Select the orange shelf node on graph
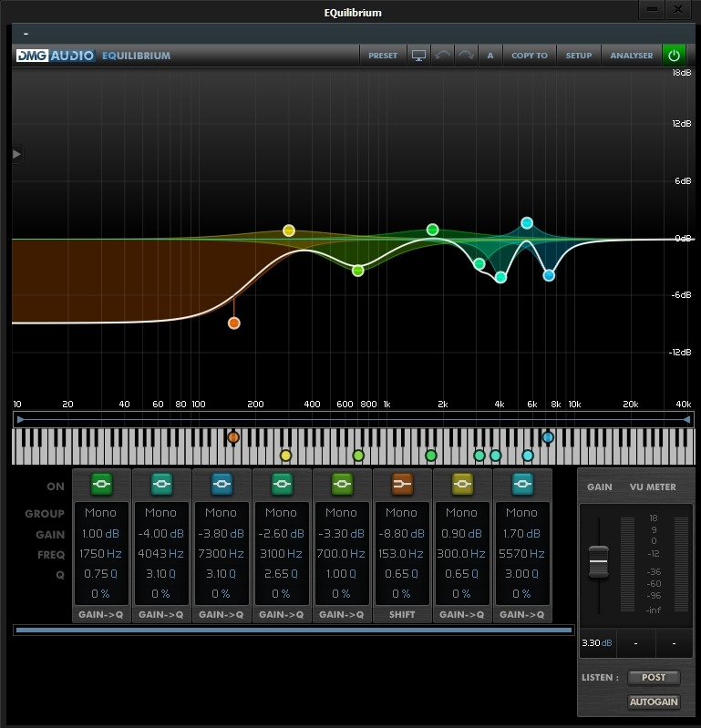The width and height of the screenshot is (701, 728). 234,323
